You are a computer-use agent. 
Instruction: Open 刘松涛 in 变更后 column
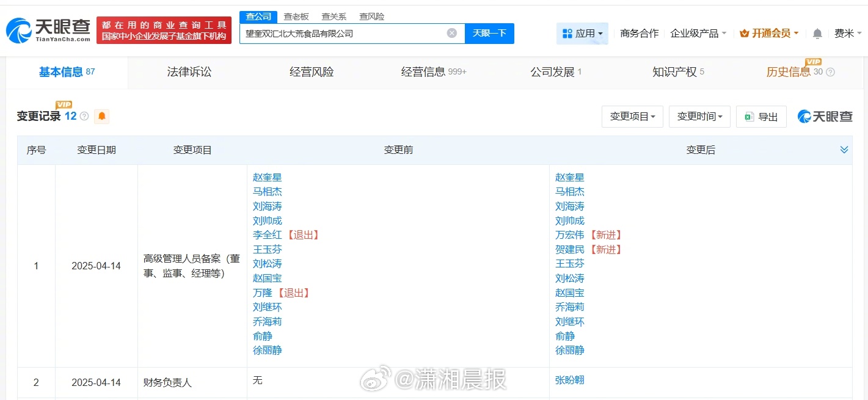pos(570,278)
